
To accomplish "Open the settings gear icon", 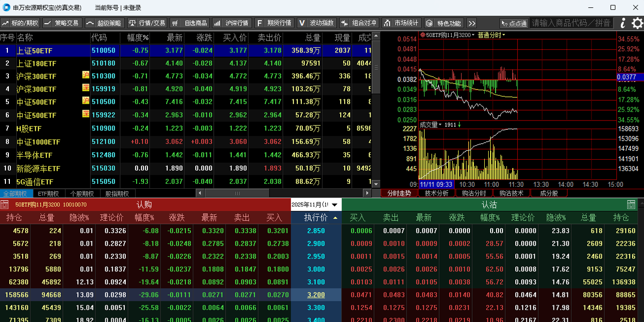I will (x=637, y=23).
